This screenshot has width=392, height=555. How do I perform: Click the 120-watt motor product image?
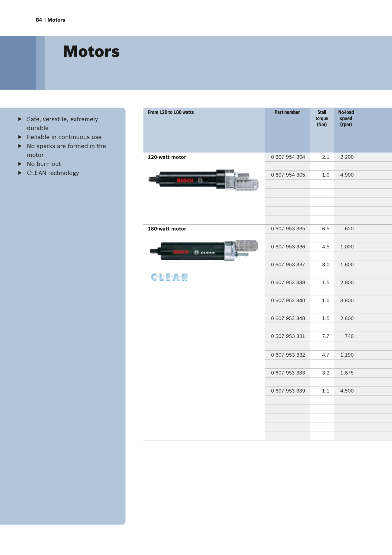[204, 179]
